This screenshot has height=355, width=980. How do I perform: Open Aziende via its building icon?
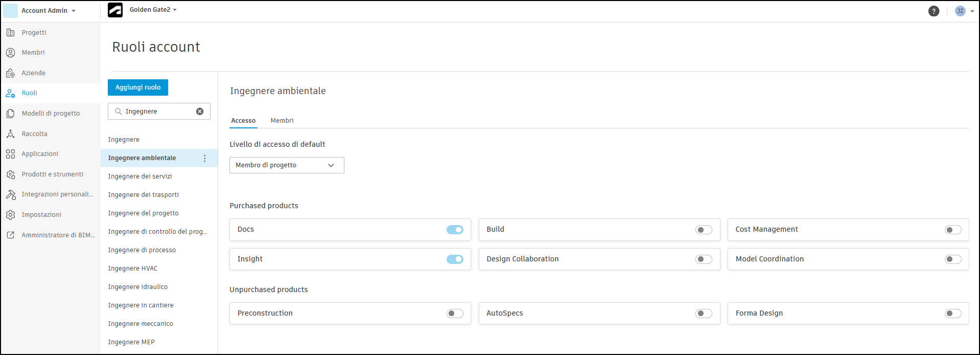(11, 73)
